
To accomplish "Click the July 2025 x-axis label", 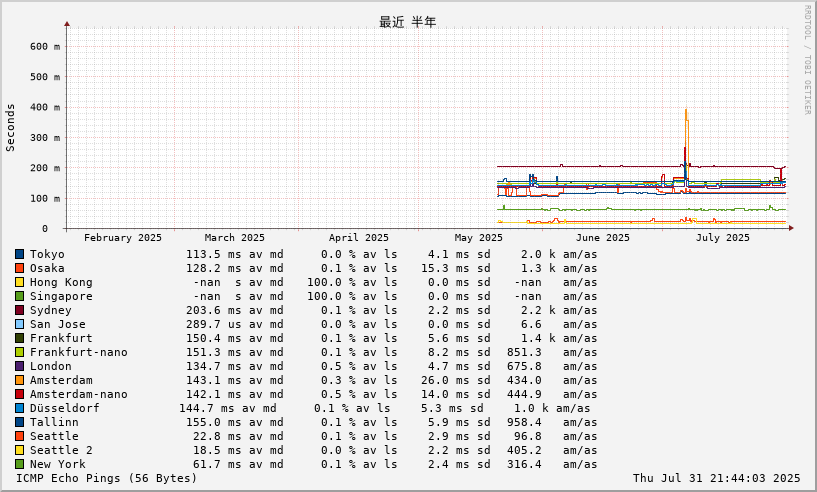I will [x=723, y=238].
